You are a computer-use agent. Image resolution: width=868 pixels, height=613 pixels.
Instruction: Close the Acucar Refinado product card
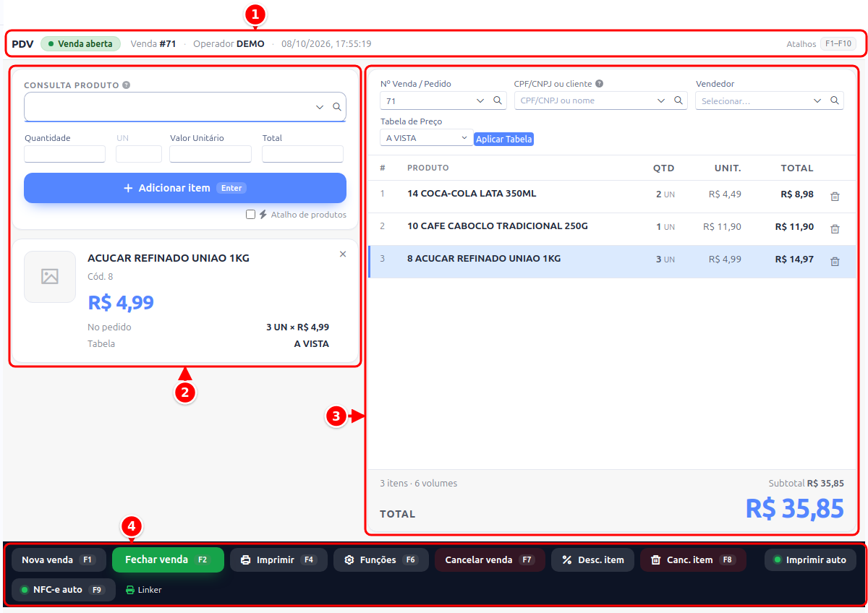coord(343,254)
